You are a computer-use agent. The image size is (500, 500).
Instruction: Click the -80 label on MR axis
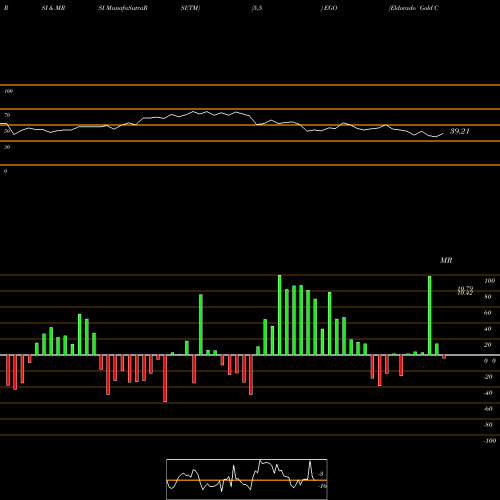tap(488, 425)
